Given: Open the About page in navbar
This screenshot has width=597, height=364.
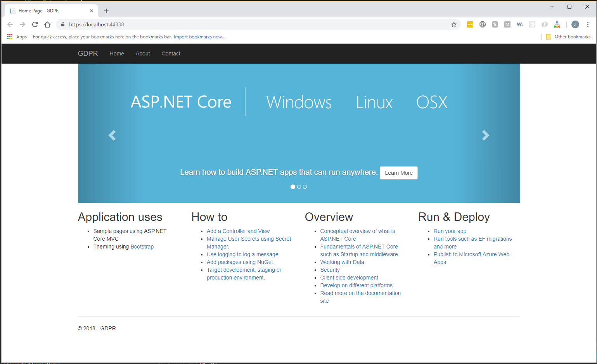Looking at the screenshot, I should click(x=143, y=53).
